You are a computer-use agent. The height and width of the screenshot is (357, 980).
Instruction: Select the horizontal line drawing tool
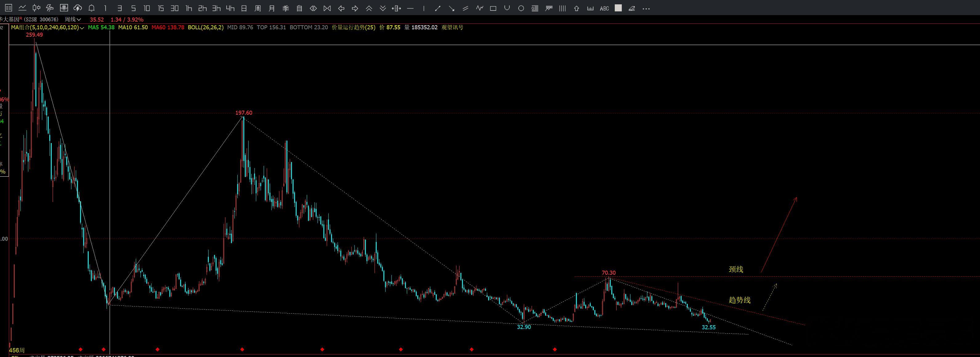pyautogui.click(x=410, y=8)
